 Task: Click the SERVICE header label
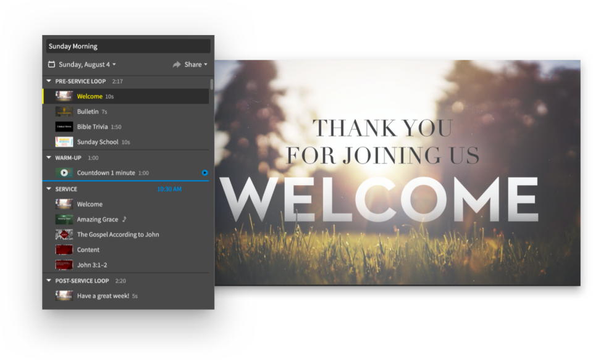click(x=66, y=189)
